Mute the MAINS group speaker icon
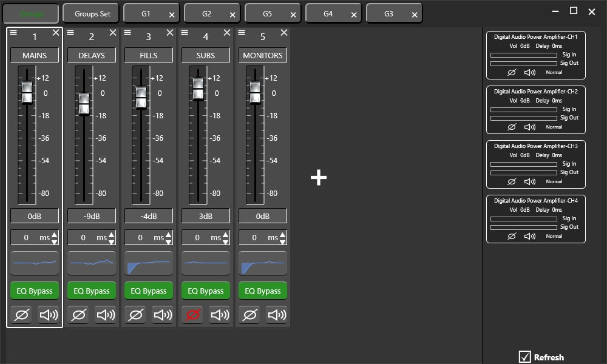The width and height of the screenshot is (607, 364). [49, 315]
